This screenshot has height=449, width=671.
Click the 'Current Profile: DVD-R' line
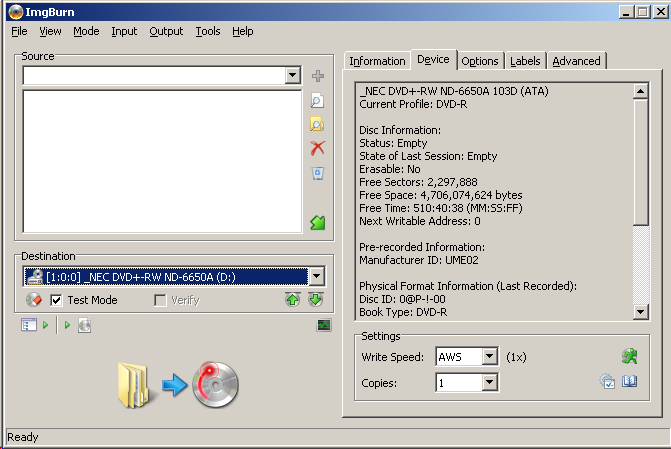[x=413, y=104]
